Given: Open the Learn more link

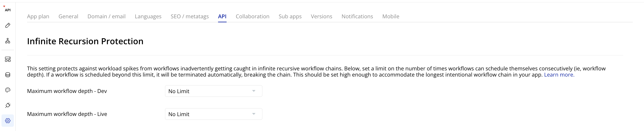Looking at the screenshot, I should click(x=559, y=75).
